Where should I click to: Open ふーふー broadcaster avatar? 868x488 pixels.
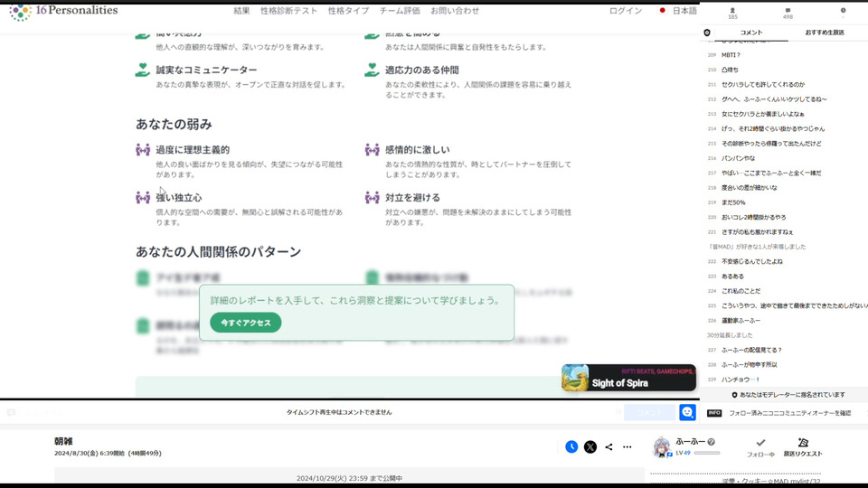[x=662, y=447]
